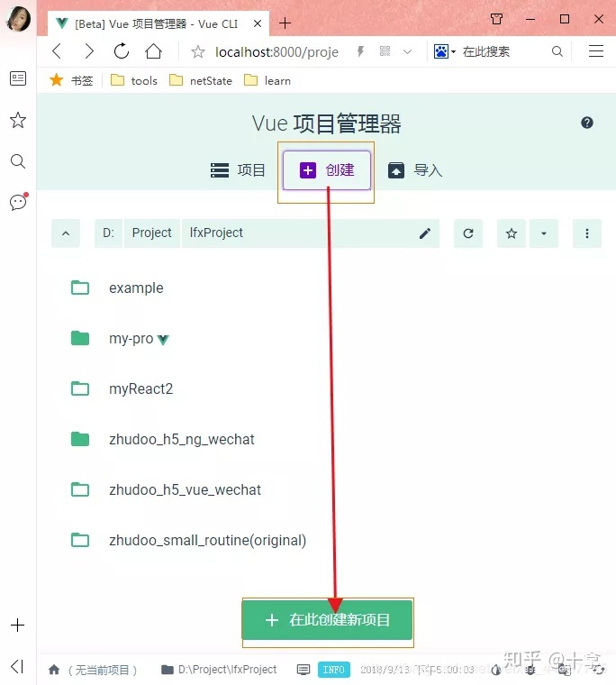616x685 pixels.
Task: Expand the address bar dropdown chevron
Action: [407, 52]
